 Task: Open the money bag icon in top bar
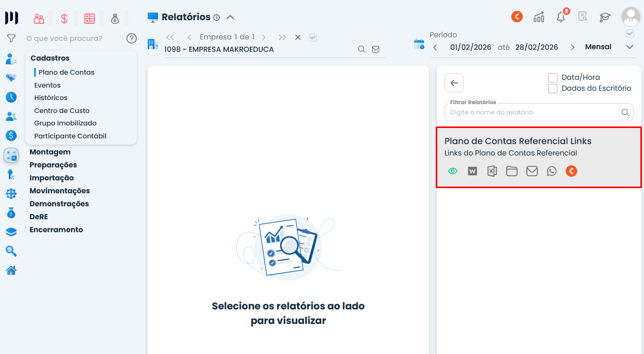point(115,19)
